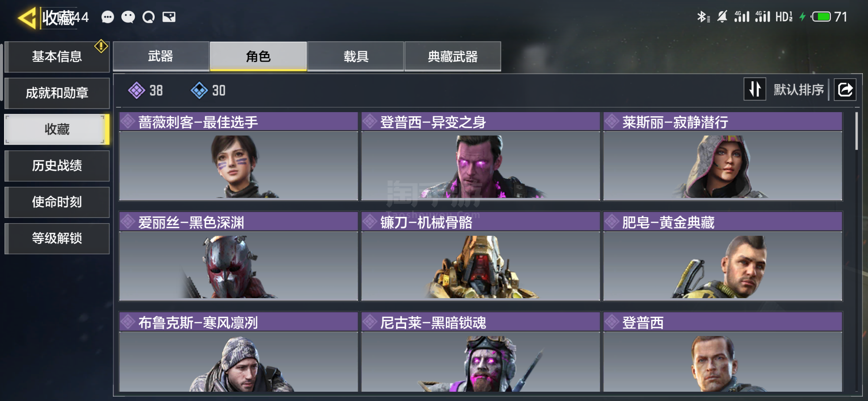The image size is (868, 401).
Task: Open the 成就和勋章 sidebar section
Action: coord(57,93)
